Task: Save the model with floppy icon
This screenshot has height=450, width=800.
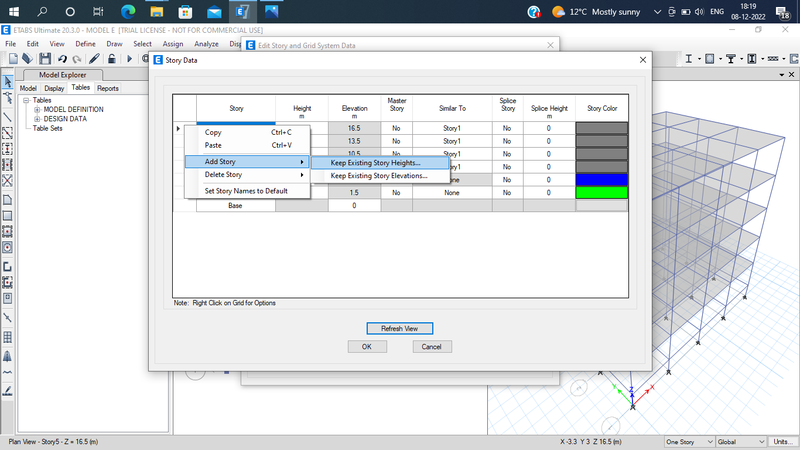Action: [45, 59]
